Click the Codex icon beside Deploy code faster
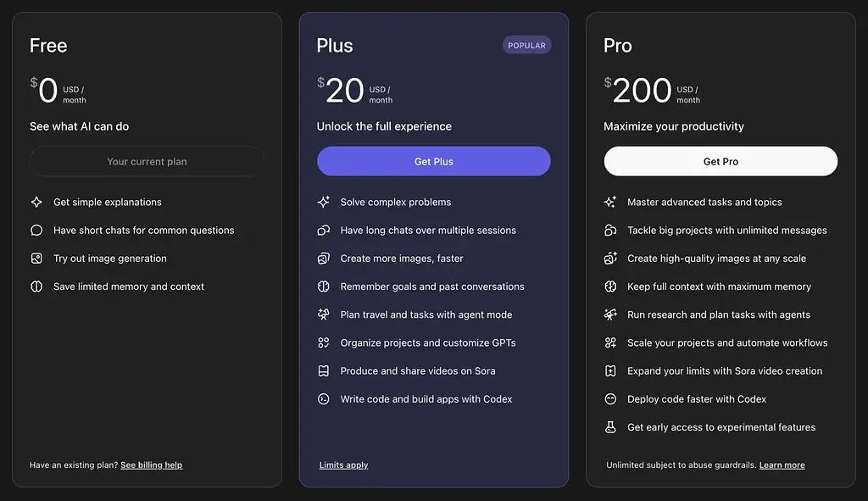868x501 pixels. [610, 398]
